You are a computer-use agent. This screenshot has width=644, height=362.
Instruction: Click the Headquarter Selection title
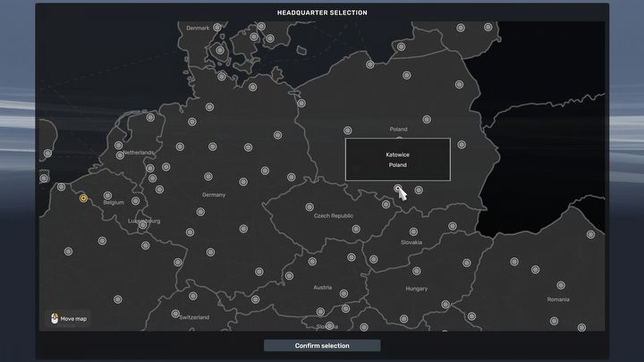(x=322, y=13)
